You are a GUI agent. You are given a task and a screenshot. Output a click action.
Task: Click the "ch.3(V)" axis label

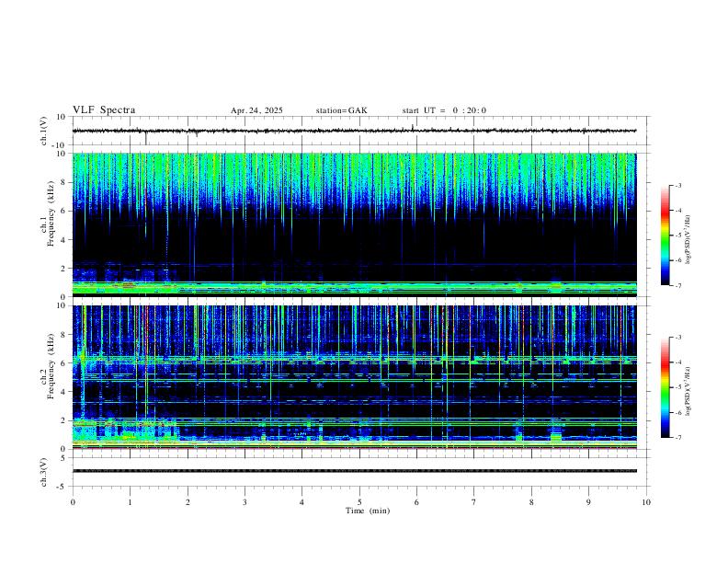(x=44, y=472)
